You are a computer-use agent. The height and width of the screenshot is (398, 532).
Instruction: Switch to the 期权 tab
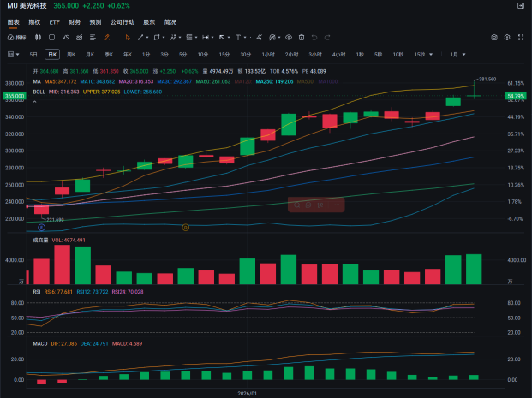click(x=34, y=22)
